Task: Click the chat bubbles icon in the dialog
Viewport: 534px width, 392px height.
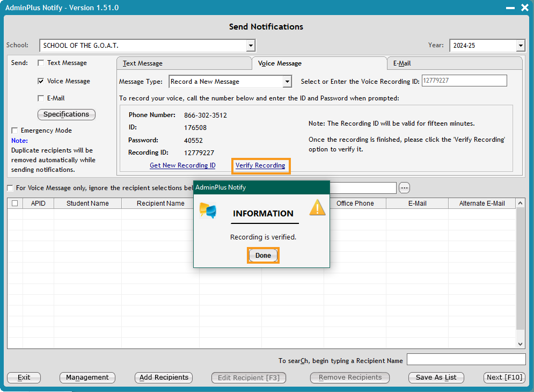Action: [x=208, y=210]
